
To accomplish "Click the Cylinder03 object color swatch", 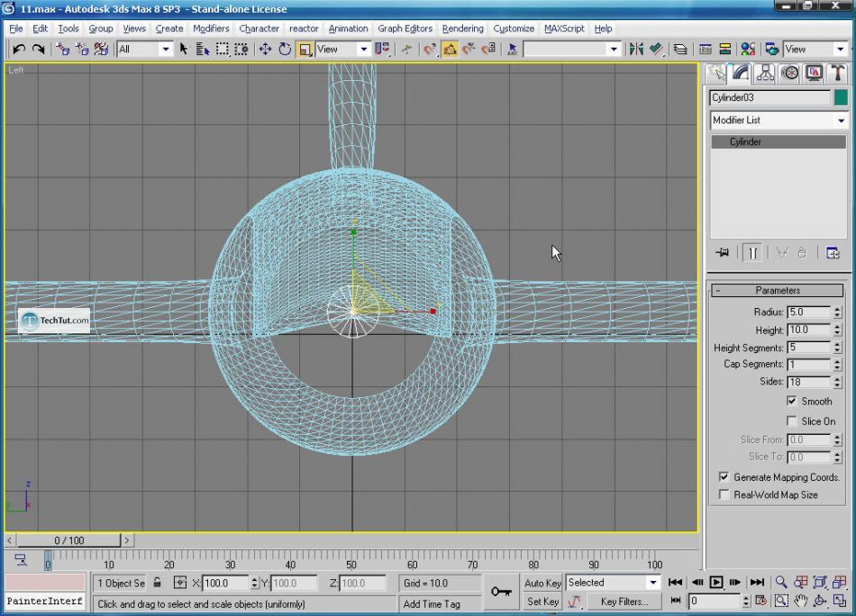I will coord(841,97).
